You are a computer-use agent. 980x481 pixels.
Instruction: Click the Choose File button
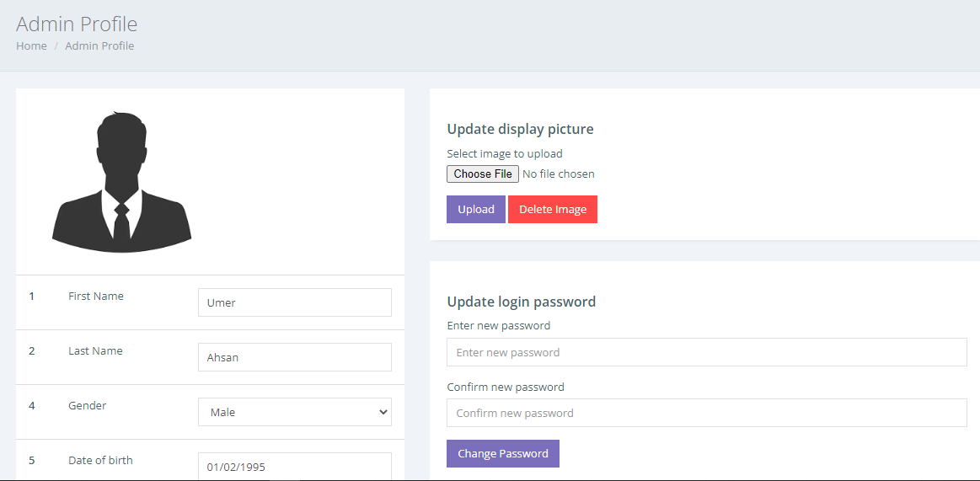pos(483,174)
